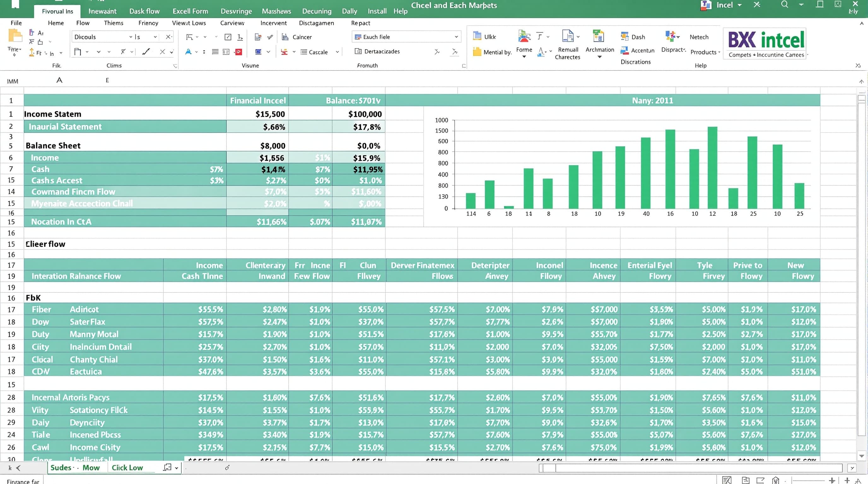Open the Fivorual Ins tab
Viewport: 868px width, 484px height.
[57, 11]
